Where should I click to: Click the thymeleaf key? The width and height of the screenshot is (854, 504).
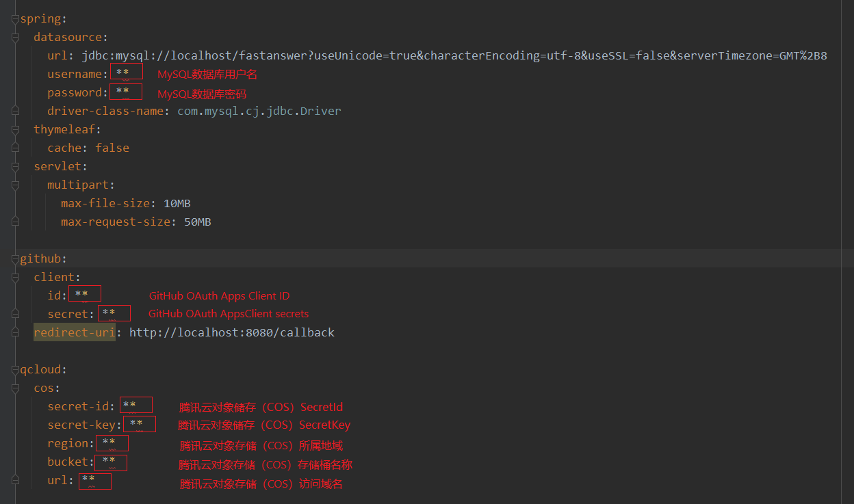pos(64,129)
